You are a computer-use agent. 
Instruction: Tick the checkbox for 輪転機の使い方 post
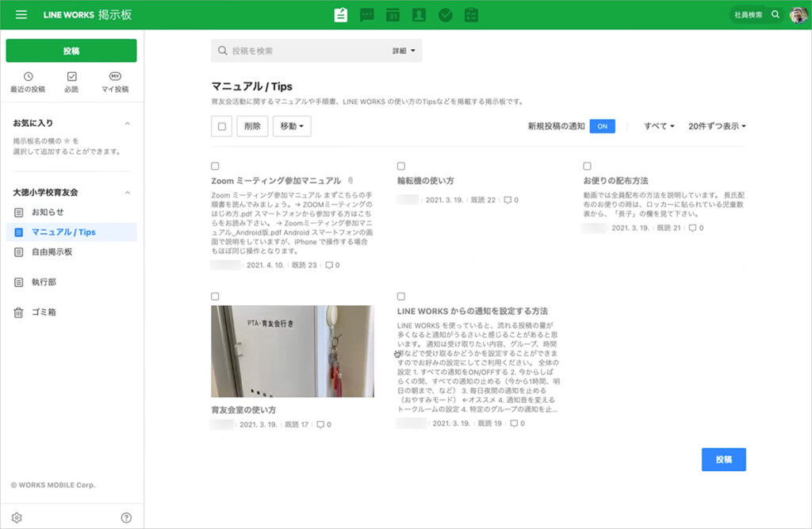[401, 166]
